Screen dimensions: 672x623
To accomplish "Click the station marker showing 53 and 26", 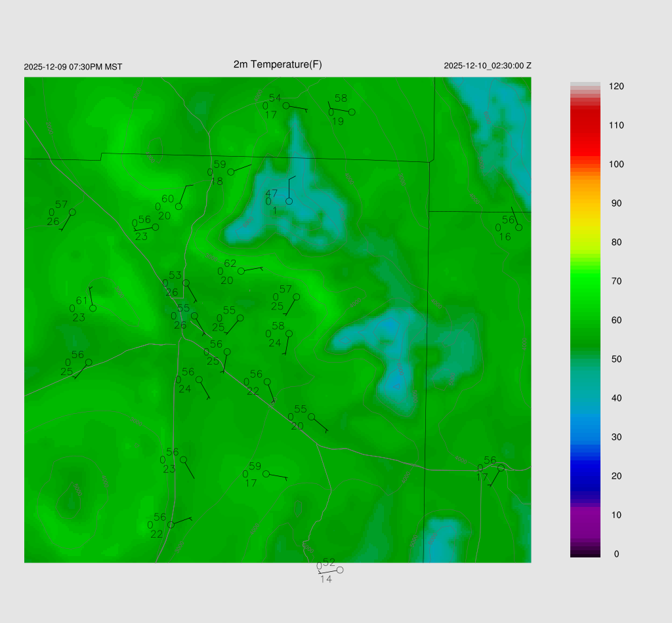I will [186, 283].
